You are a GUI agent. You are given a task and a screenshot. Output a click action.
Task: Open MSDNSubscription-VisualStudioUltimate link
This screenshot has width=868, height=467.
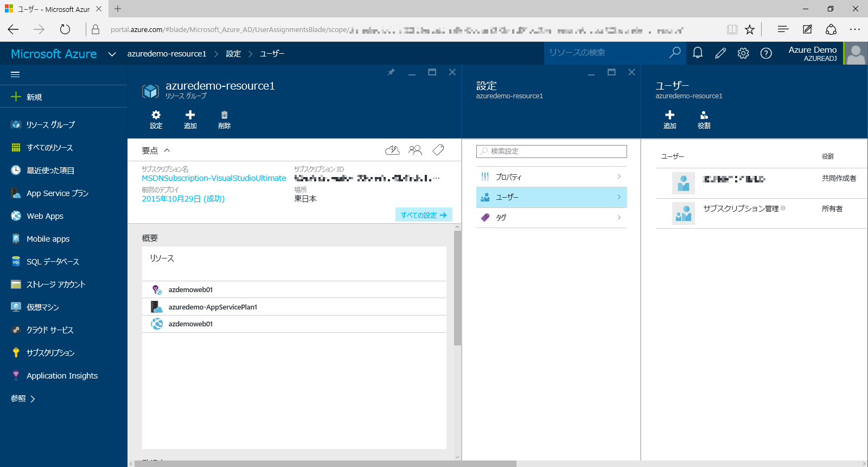pyautogui.click(x=214, y=178)
